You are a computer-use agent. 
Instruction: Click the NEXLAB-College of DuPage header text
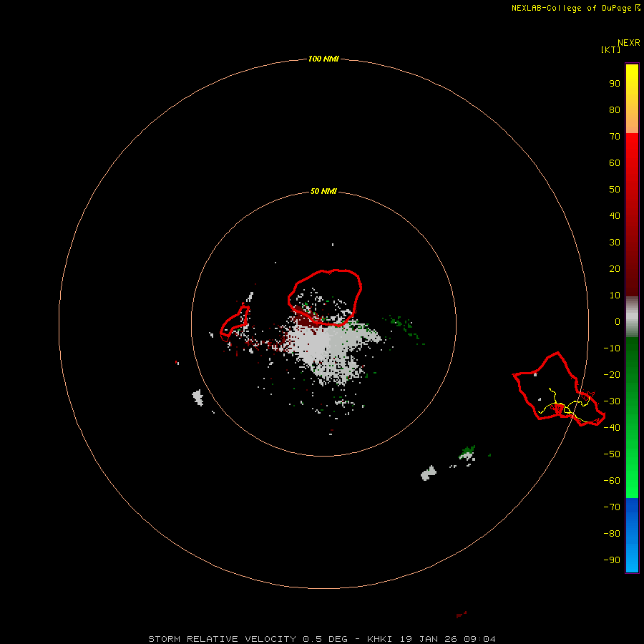click(576, 8)
